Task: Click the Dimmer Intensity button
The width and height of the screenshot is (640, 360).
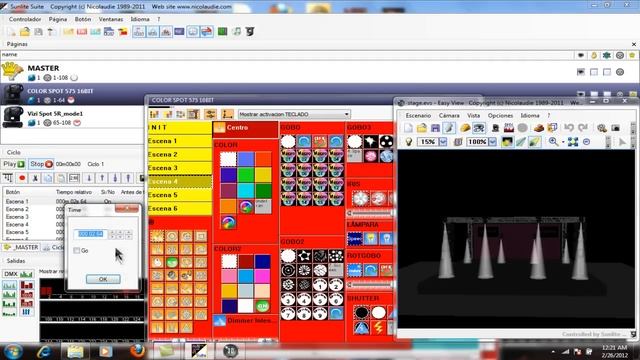Action: point(245,321)
